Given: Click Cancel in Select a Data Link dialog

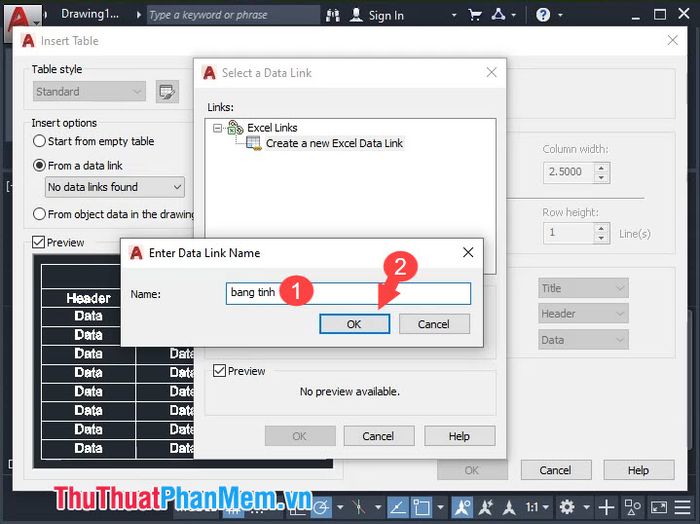Looking at the screenshot, I should tap(379, 436).
